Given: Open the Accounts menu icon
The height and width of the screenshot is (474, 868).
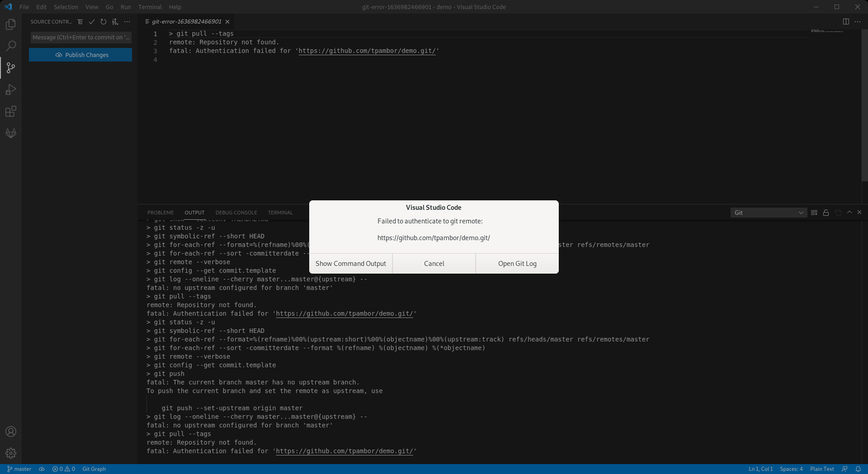Looking at the screenshot, I should click(11, 431).
